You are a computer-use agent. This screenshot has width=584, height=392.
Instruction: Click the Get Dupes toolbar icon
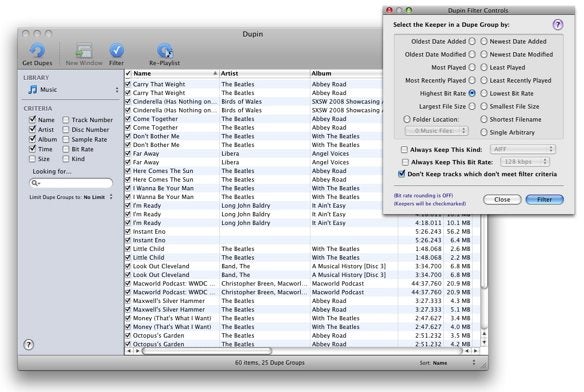coord(37,51)
